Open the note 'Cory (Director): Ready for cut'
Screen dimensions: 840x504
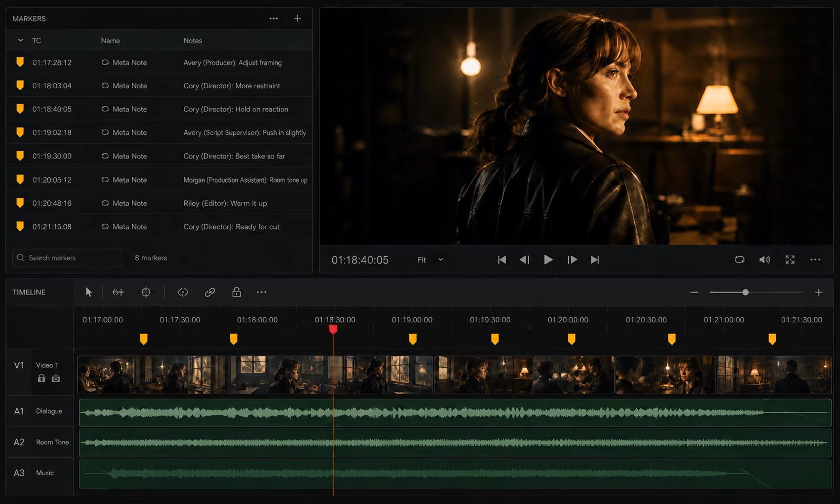(232, 227)
